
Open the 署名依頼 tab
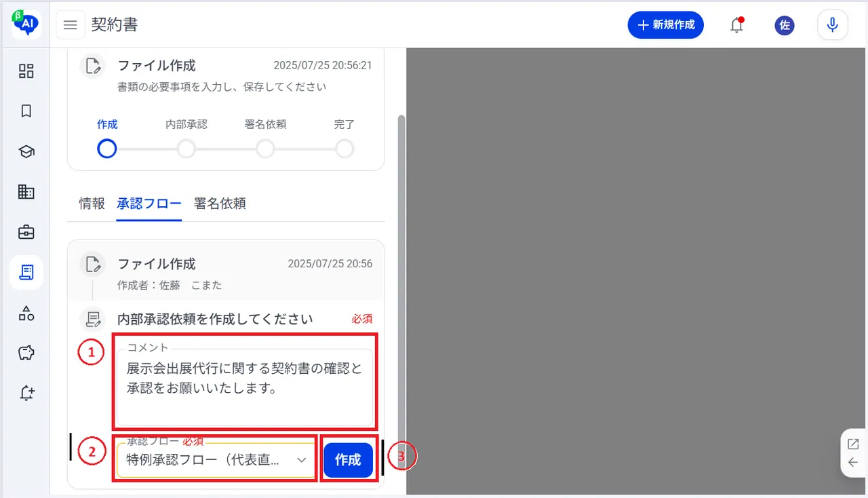pyautogui.click(x=220, y=204)
